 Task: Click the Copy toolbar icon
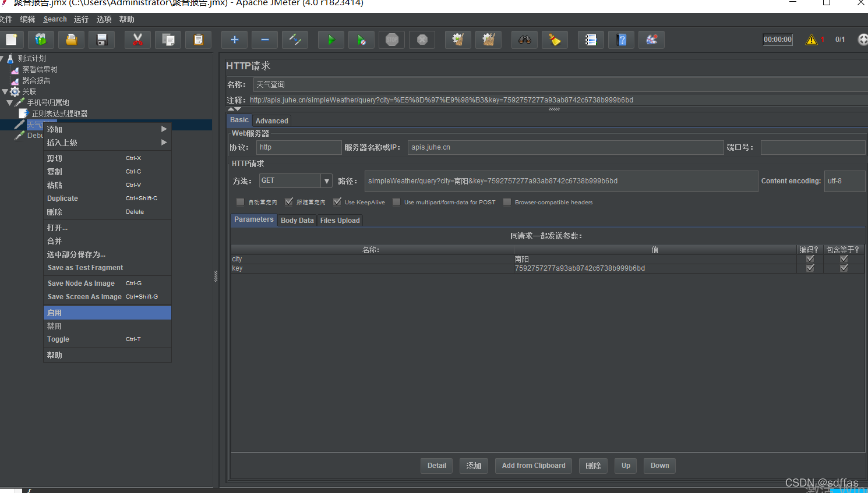(168, 40)
